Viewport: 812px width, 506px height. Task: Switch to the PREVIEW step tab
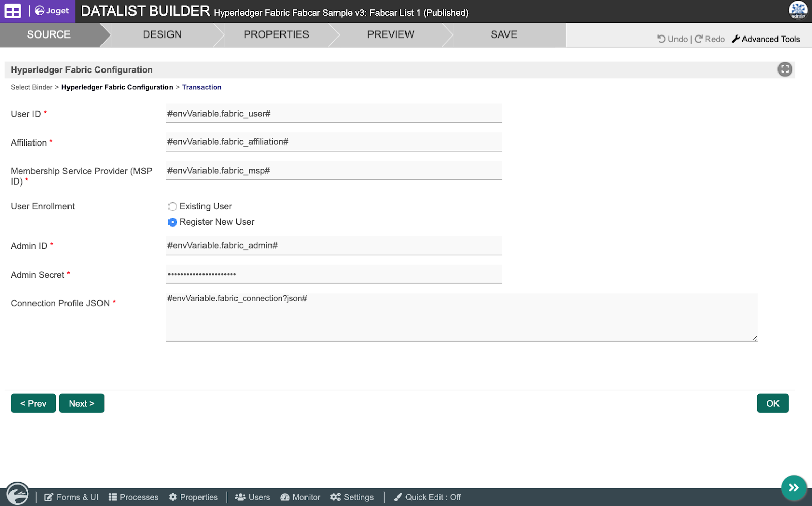click(x=390, y=34)
